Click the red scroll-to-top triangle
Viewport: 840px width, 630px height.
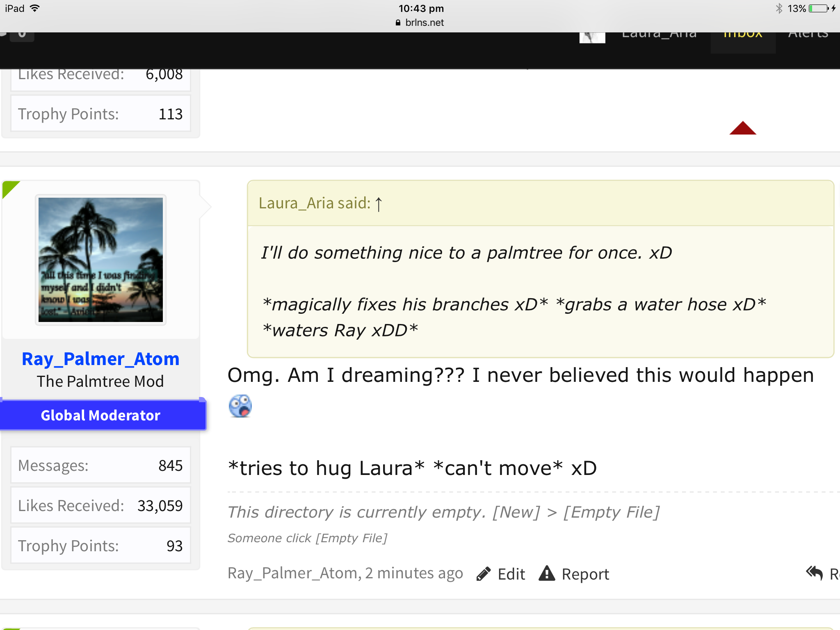(742, 128)
